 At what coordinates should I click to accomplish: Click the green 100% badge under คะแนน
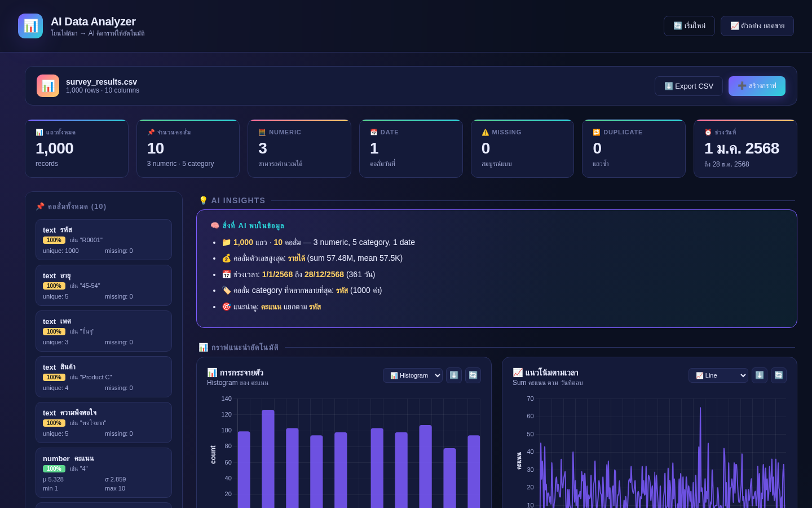[x=54, y=468]
